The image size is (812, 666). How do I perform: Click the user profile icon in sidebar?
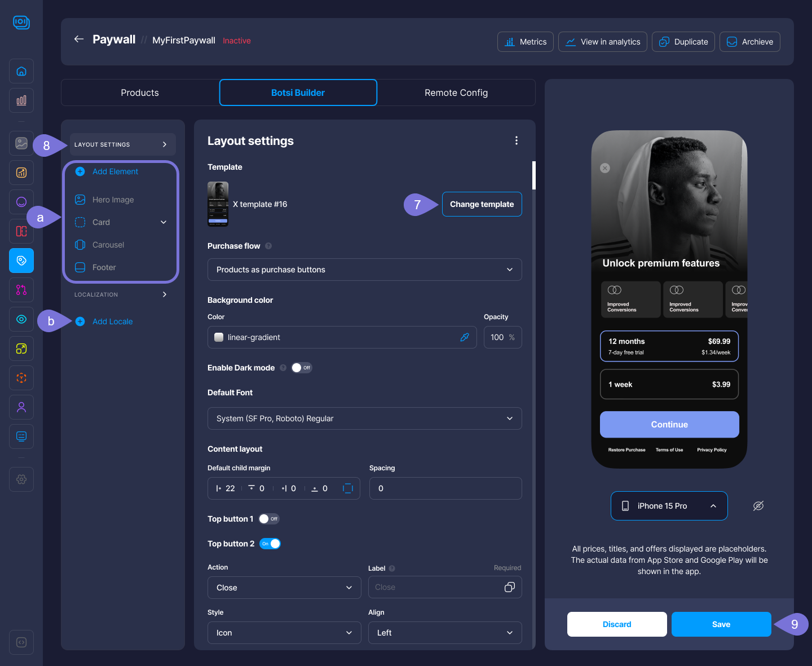click(21, 407)
